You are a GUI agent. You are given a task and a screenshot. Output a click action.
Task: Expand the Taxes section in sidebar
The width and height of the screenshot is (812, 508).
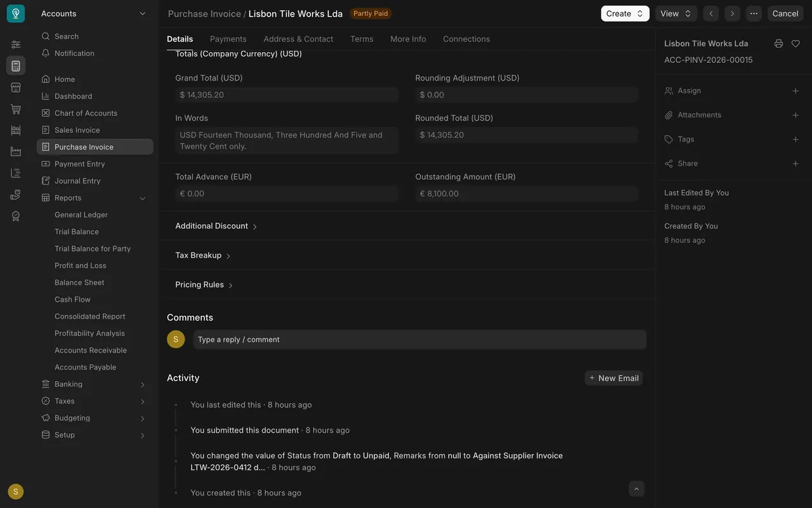(143, 401)
